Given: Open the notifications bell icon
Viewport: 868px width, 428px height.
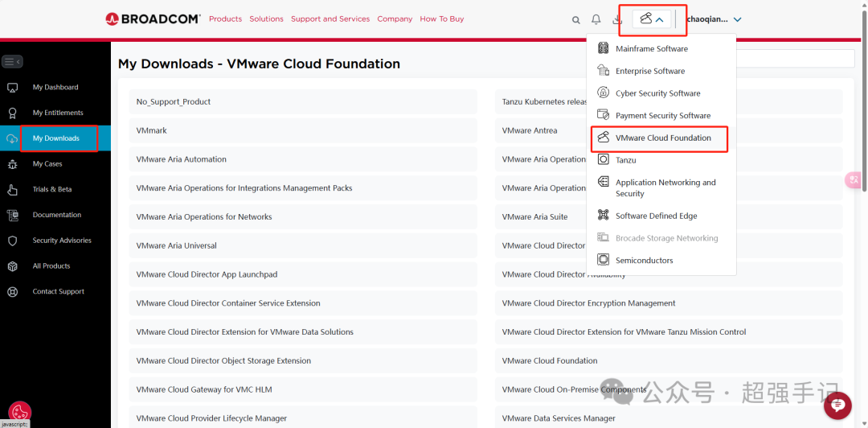Looking at the screenshot, I should tap(596, 19).
